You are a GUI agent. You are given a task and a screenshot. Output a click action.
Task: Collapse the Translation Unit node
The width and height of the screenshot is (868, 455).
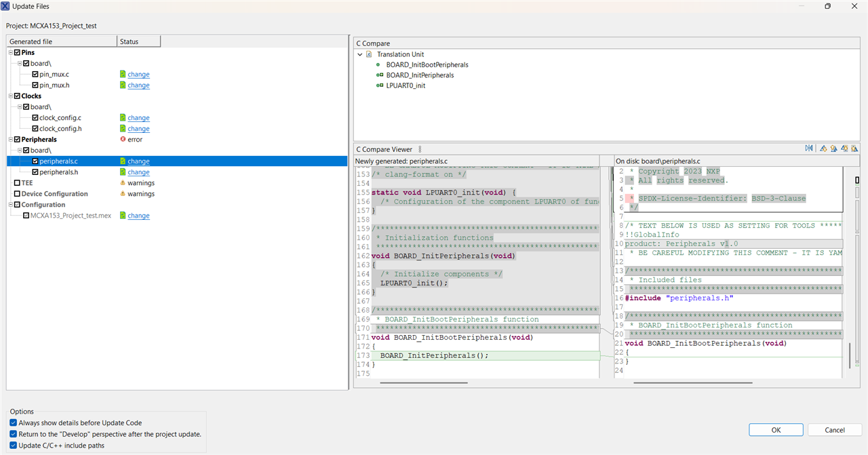(360, 54)
